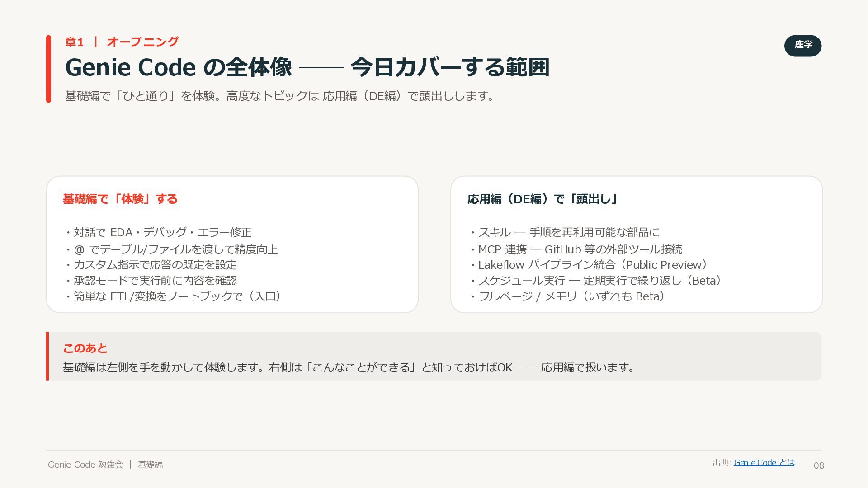The height and width of the screenshot is (488, 868).
Task: Select the スケジュール実行 Beta bullet
Action: 597,281
